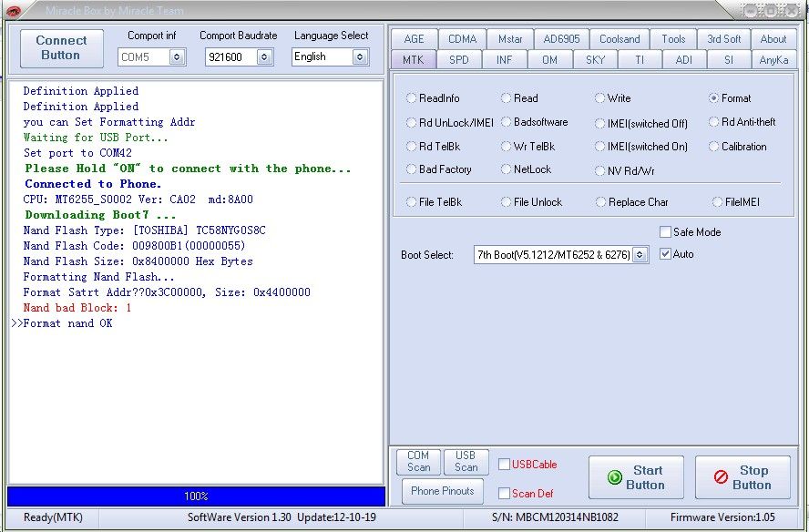Select the INF tab

click(x=504, y=60)
